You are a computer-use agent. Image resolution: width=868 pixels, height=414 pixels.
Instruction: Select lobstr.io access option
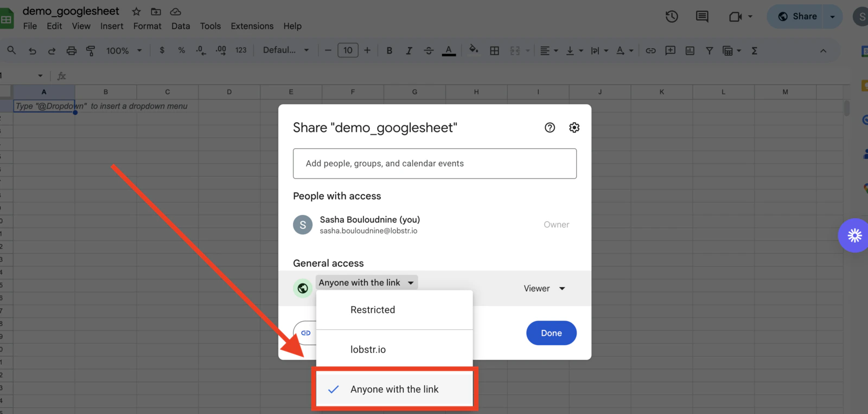[x=394, y=349]
